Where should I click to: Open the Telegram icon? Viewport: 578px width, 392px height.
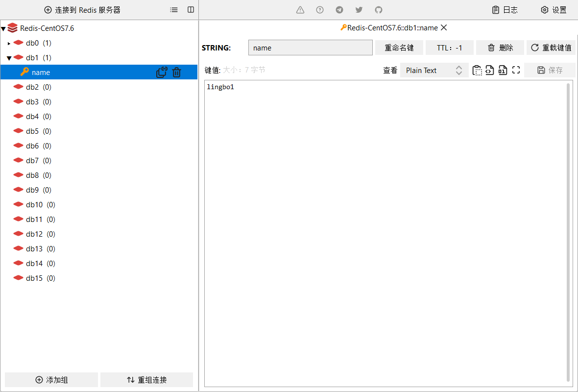339,10
